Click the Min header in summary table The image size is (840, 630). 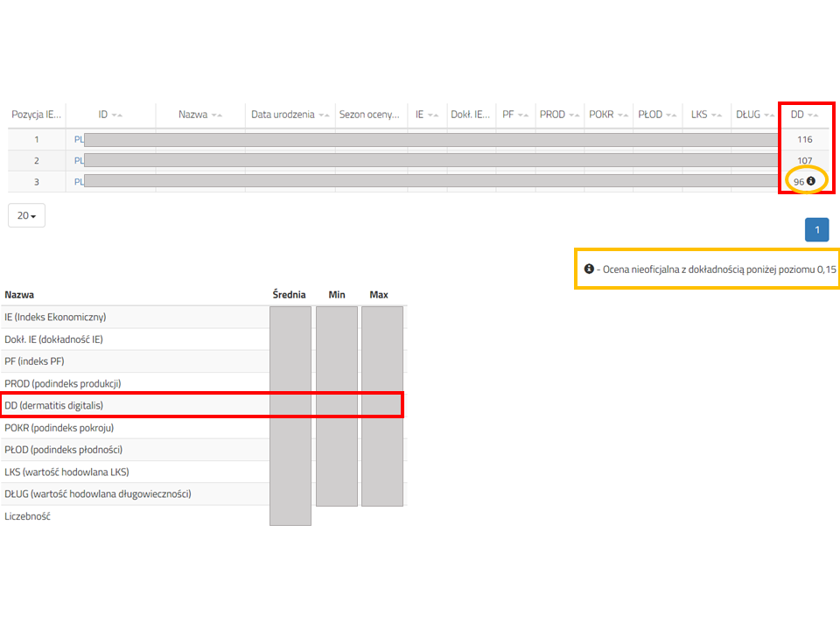pos(336,295)
